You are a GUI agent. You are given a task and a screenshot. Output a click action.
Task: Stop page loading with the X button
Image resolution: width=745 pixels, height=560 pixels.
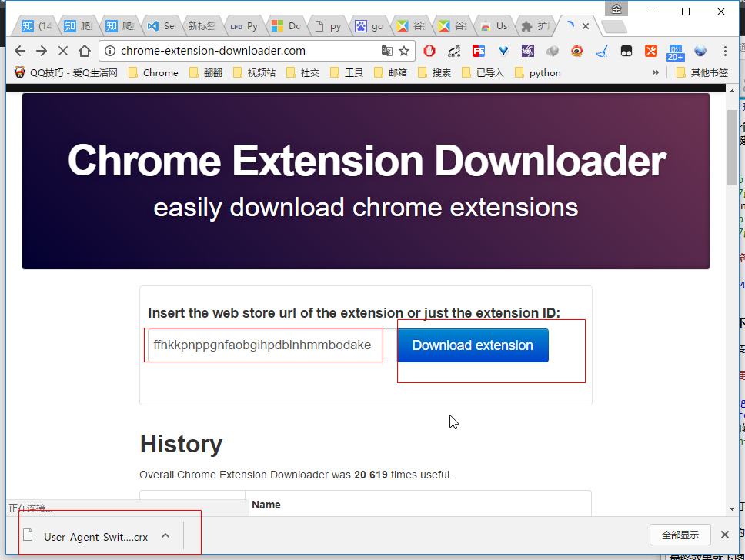coord(63,51)
